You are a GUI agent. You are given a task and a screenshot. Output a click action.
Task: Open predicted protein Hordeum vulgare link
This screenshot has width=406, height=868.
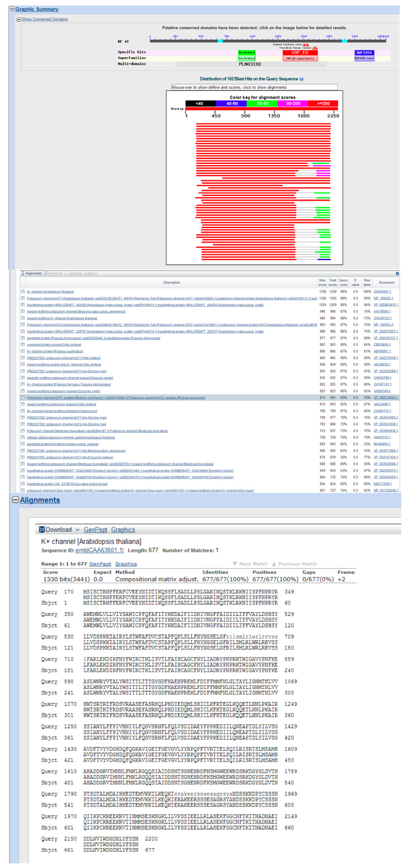(63, 444)
